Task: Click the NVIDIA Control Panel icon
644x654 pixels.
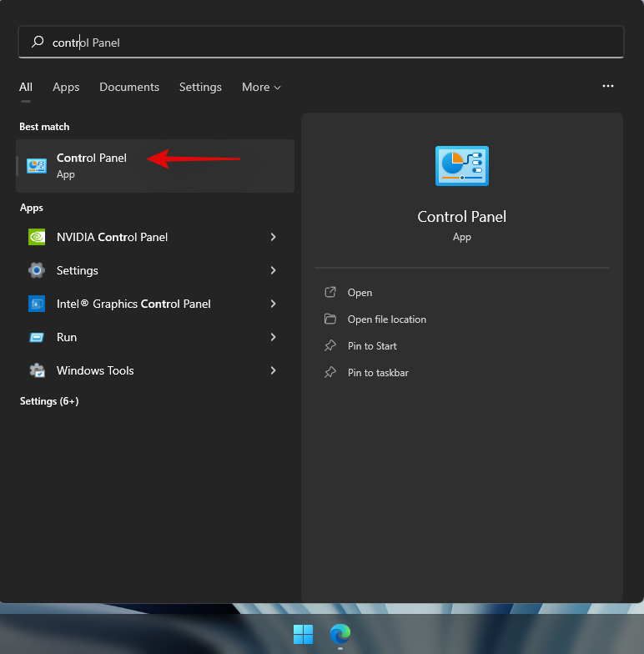Action: (x=37, y=237)
